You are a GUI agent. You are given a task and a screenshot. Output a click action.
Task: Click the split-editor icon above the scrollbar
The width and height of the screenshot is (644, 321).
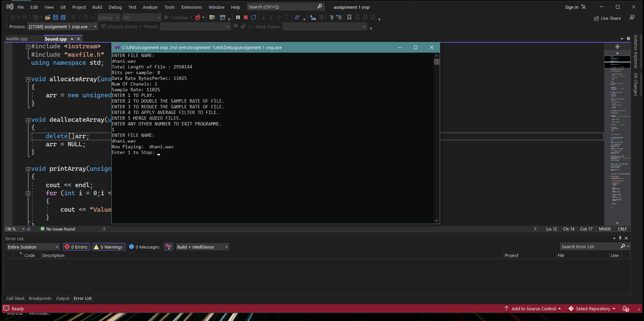(618, 47)
